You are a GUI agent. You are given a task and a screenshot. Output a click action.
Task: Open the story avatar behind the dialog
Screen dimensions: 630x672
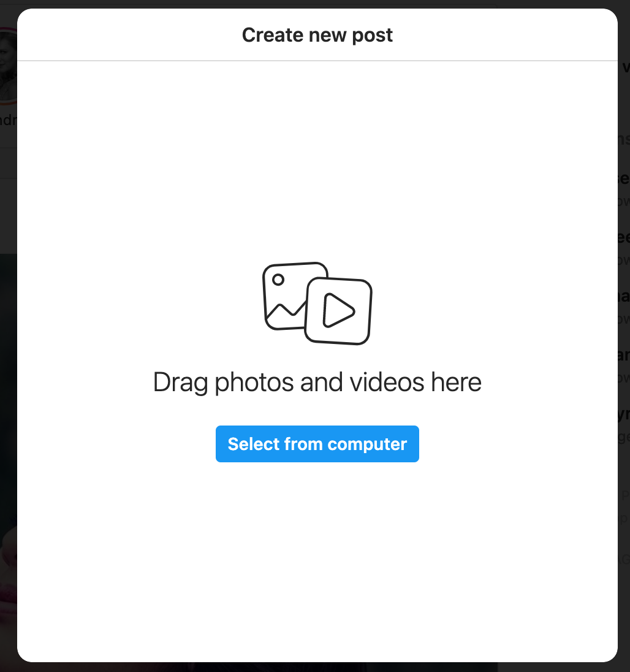(8, 66)
